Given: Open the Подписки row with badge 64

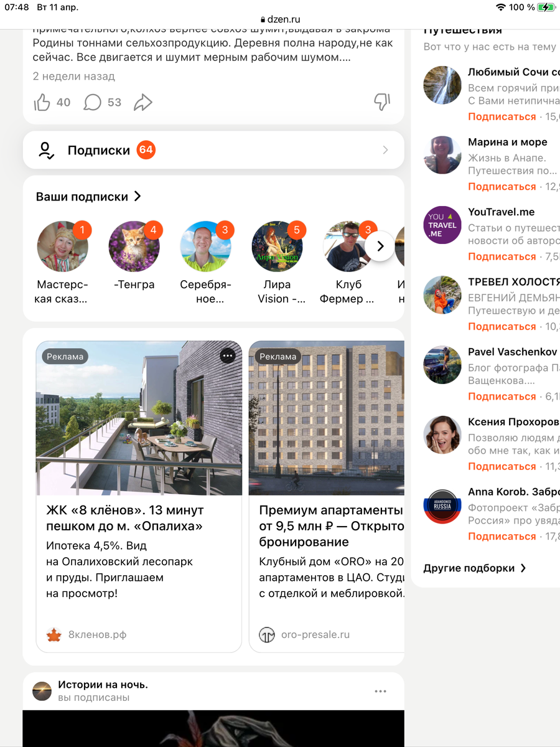Looking at the screenshot, I should pyautogui.click(x=213, y=150).
